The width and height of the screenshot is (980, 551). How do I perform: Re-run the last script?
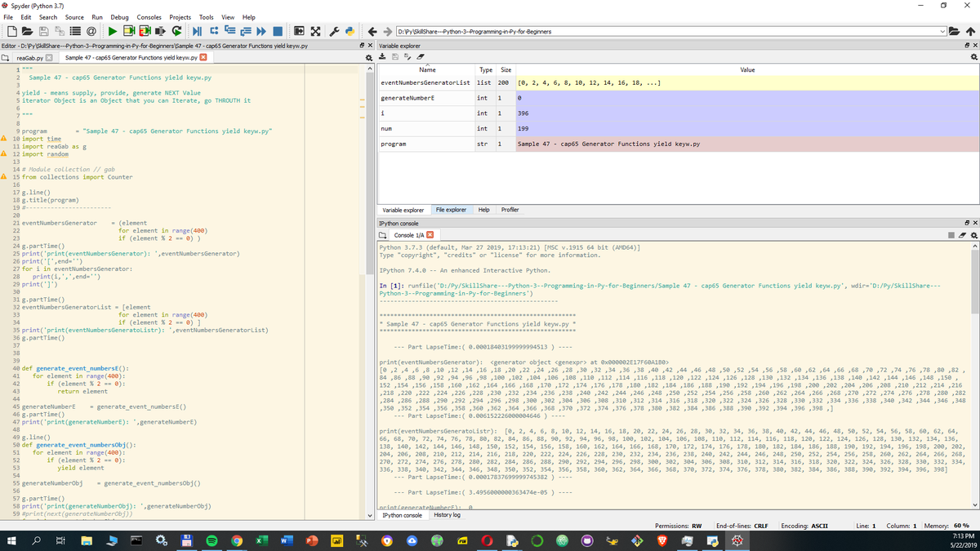point(176,31)
